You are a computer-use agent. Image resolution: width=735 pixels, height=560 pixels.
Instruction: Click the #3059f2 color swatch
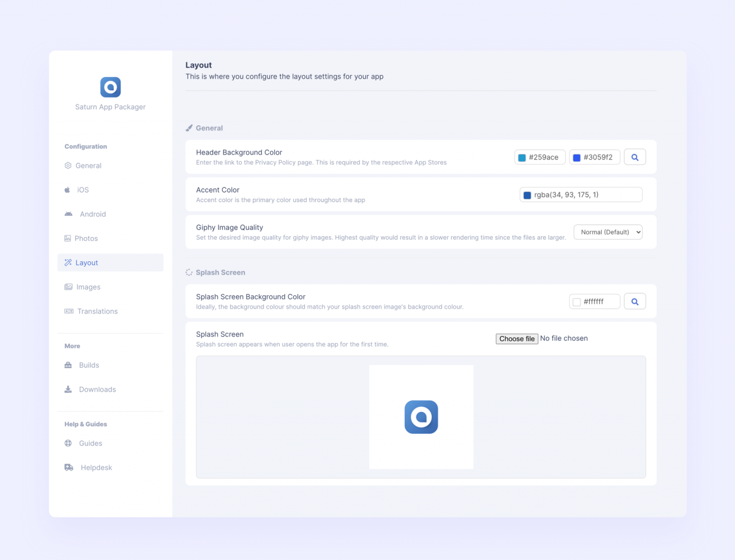tap(577, 157)
